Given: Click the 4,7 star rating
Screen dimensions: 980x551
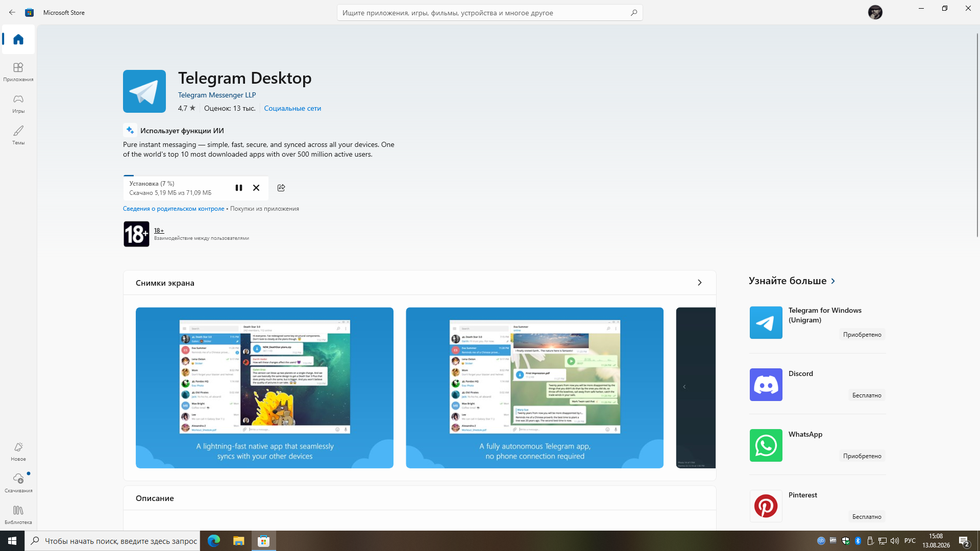Looking at the screenshot, I should [187, 108].
